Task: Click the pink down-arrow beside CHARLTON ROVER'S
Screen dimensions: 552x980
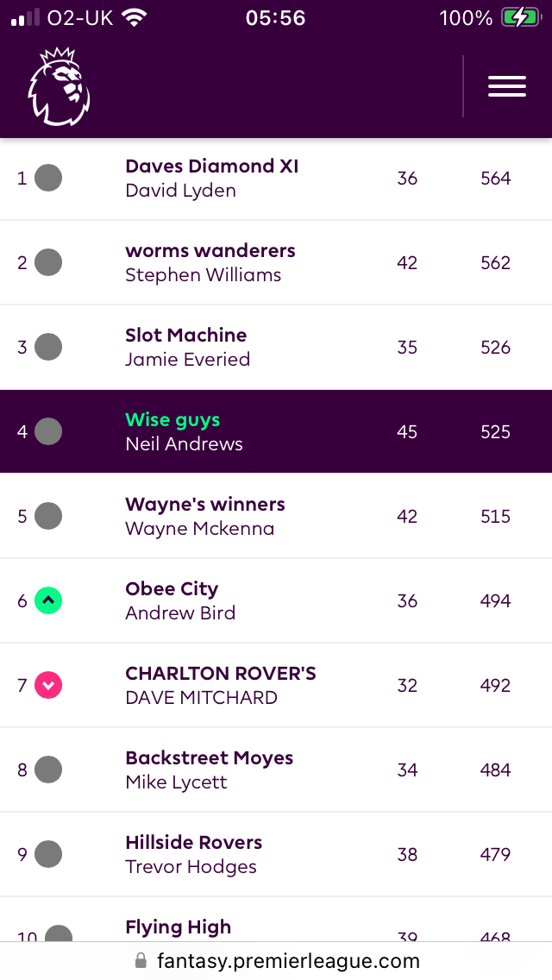Action: pyautogui.click(x=48, y=686)
